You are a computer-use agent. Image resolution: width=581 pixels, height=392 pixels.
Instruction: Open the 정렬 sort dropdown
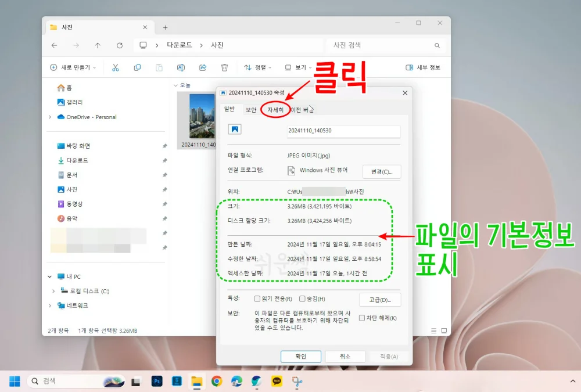pos(257,67)
